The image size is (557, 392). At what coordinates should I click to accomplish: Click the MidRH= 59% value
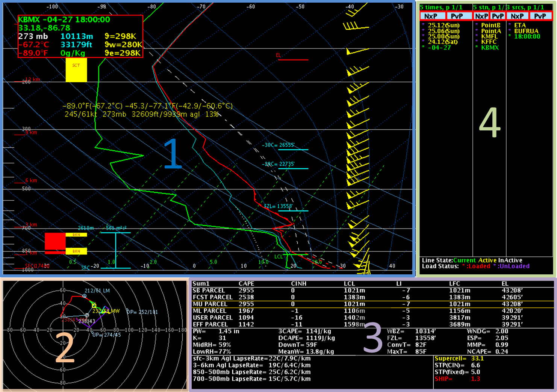point(212,345)
